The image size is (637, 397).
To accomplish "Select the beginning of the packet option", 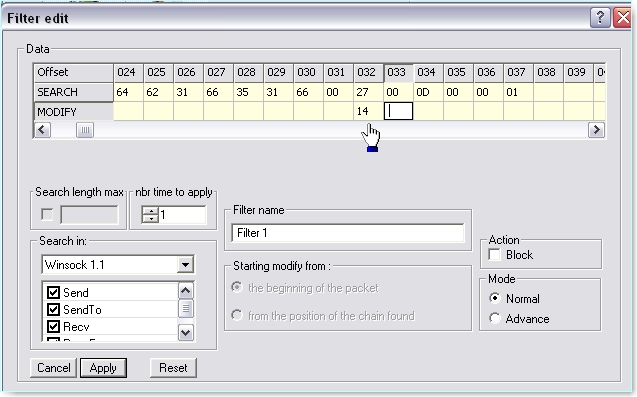I will pos(237,288).
